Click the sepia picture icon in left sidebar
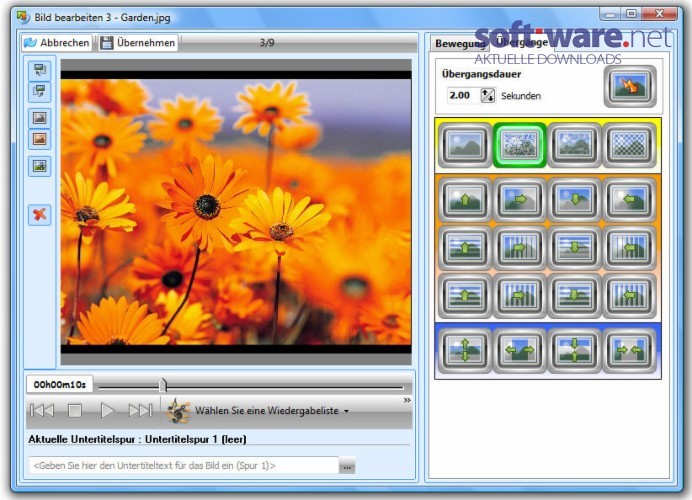 tap(40, 139)
